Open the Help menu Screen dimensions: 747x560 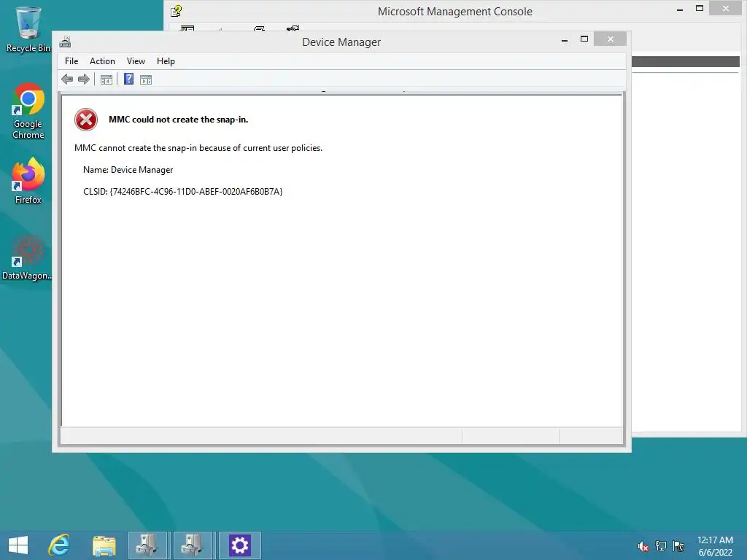click(x=166, y=61)
